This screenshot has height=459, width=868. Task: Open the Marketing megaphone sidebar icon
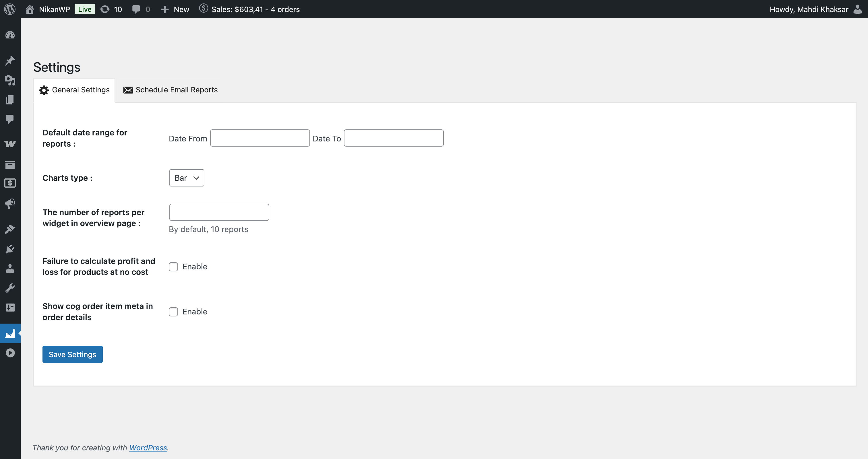pos(10,203)
